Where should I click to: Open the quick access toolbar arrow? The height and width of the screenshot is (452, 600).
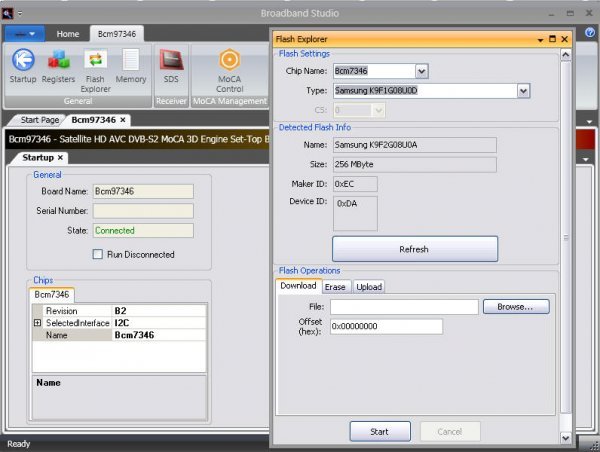pos(20,14)
